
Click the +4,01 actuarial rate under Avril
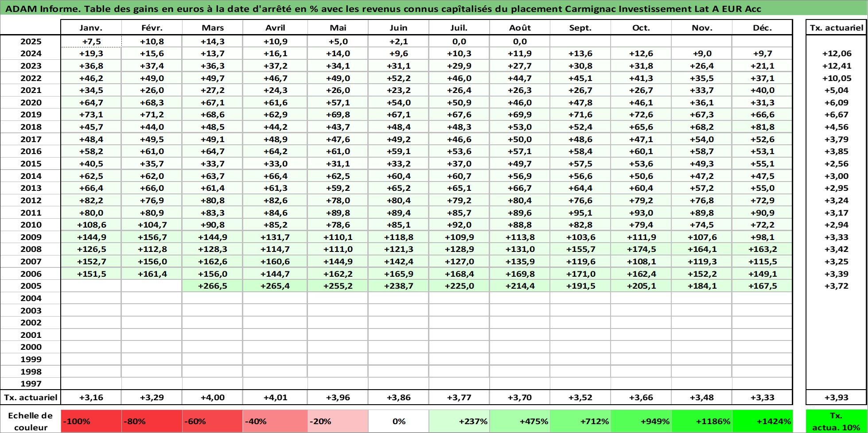coord(275,397)
